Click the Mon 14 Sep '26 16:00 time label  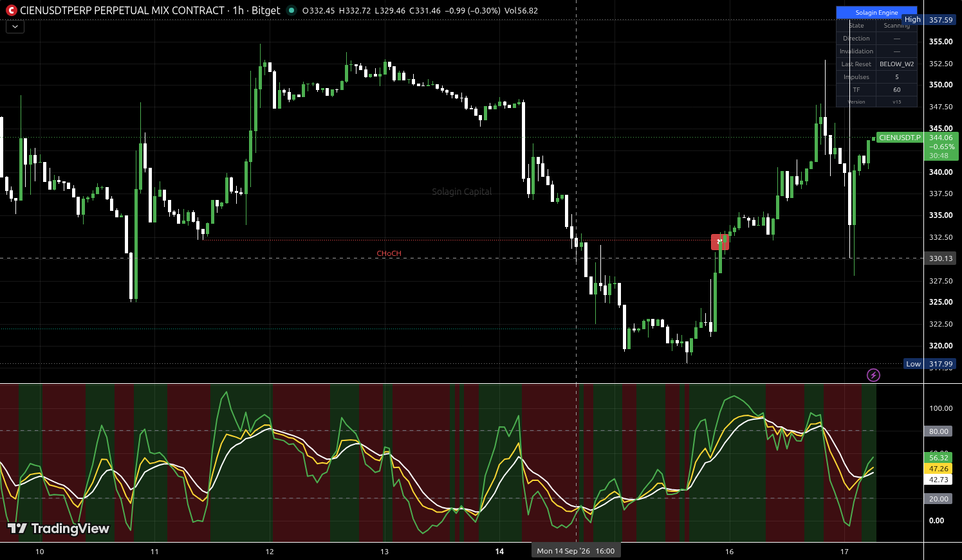point(576,551)
